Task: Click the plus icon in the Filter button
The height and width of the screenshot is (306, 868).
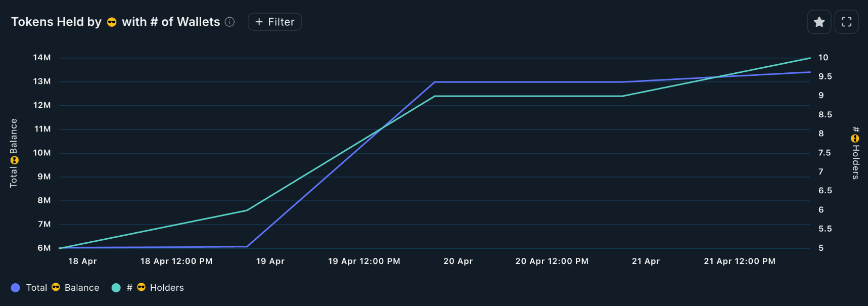Action: (x=259, y=22)
